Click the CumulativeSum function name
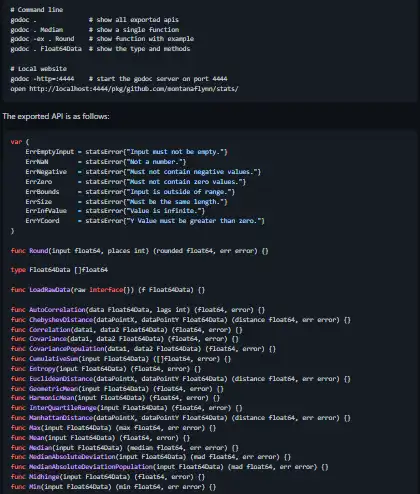The image size is (420, 494). tap(54, 359)
